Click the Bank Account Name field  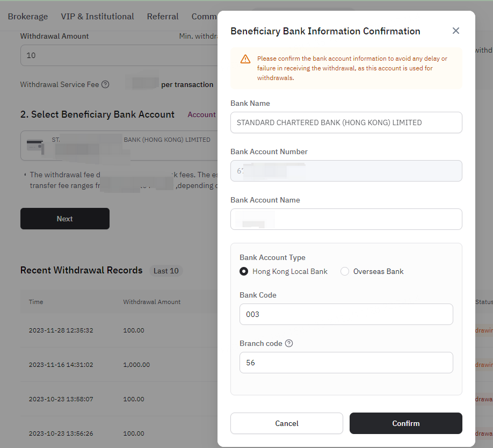click(x=346, y=219)
